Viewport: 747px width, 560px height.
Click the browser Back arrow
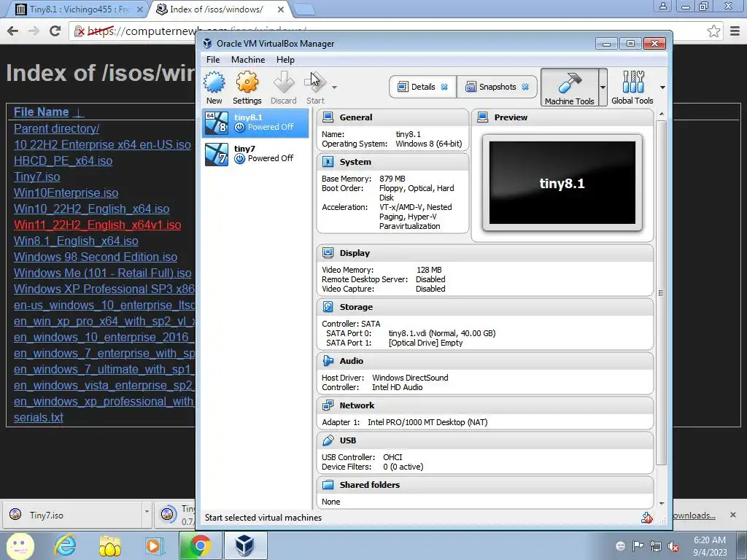(13, 31)
